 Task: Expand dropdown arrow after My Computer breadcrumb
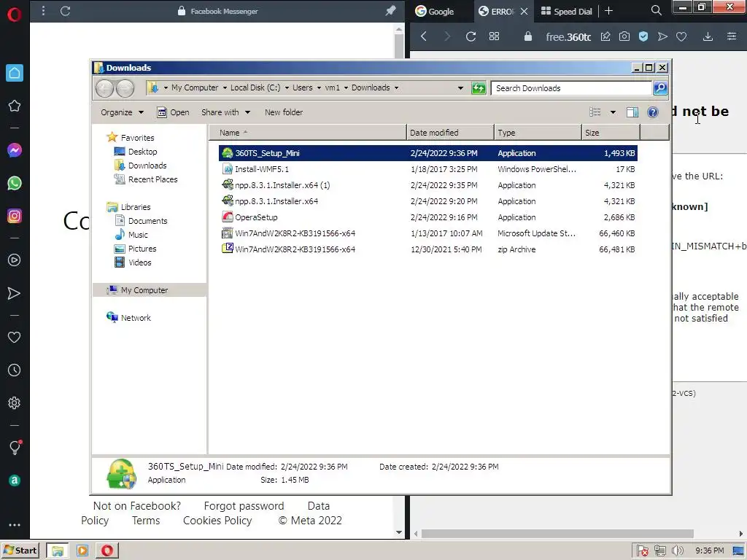pyautogui.click(x=225, y=88)
